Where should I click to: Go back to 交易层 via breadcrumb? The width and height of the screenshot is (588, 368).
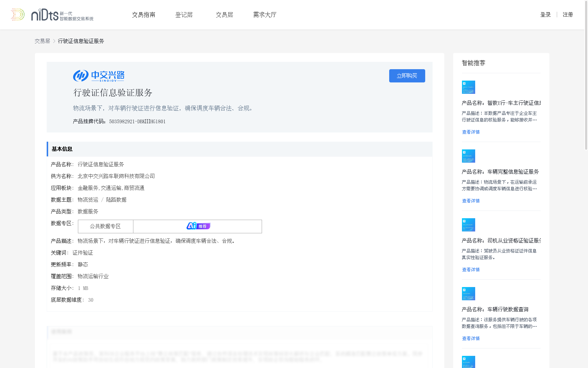click(42, 41)
